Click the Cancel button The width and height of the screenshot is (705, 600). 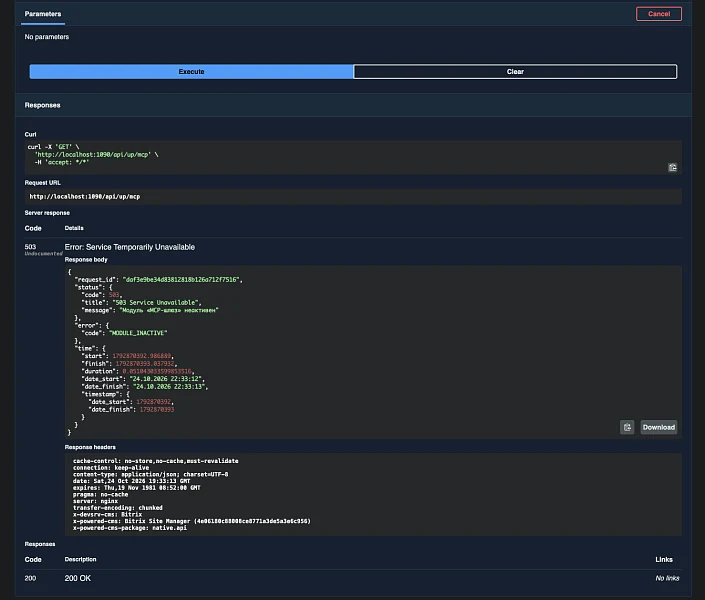659,14
